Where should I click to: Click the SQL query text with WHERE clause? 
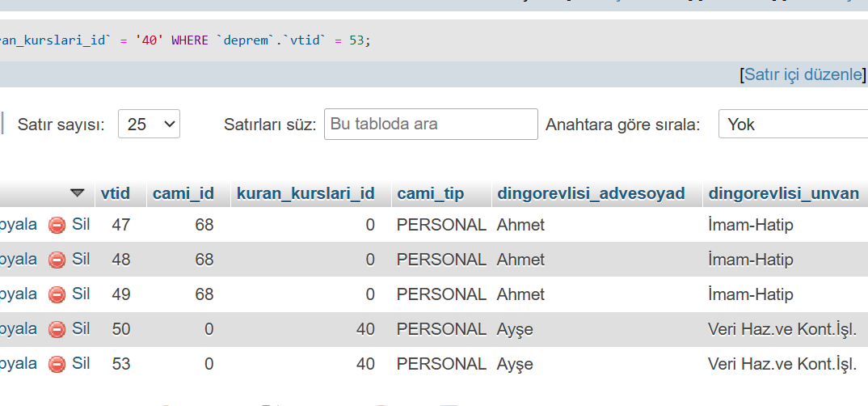coord(185,40)
